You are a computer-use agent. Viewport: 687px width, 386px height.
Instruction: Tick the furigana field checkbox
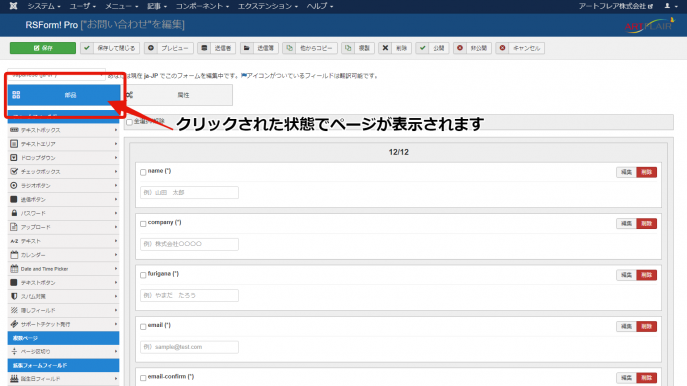coord(143,275)
